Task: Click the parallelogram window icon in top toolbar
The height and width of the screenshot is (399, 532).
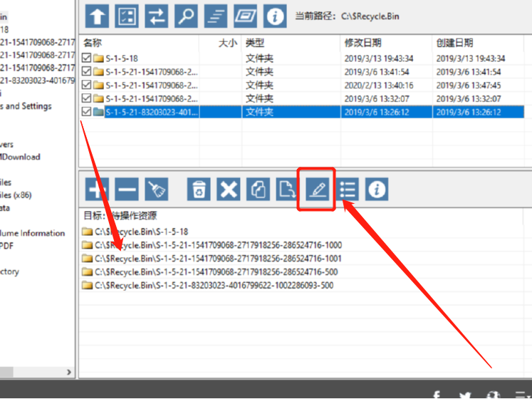Action: 245,16
